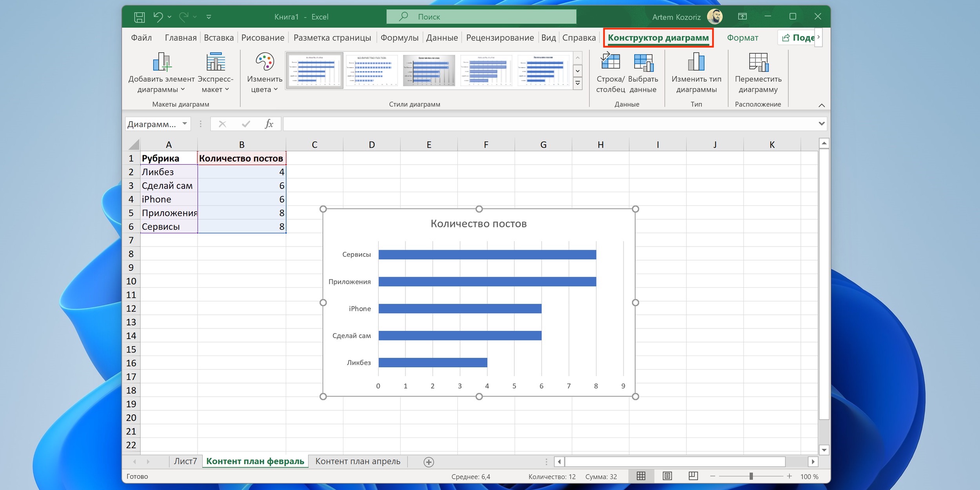Click the Undo arrow icon
Screen dimensions: 980x490
[x=158, y=16]
